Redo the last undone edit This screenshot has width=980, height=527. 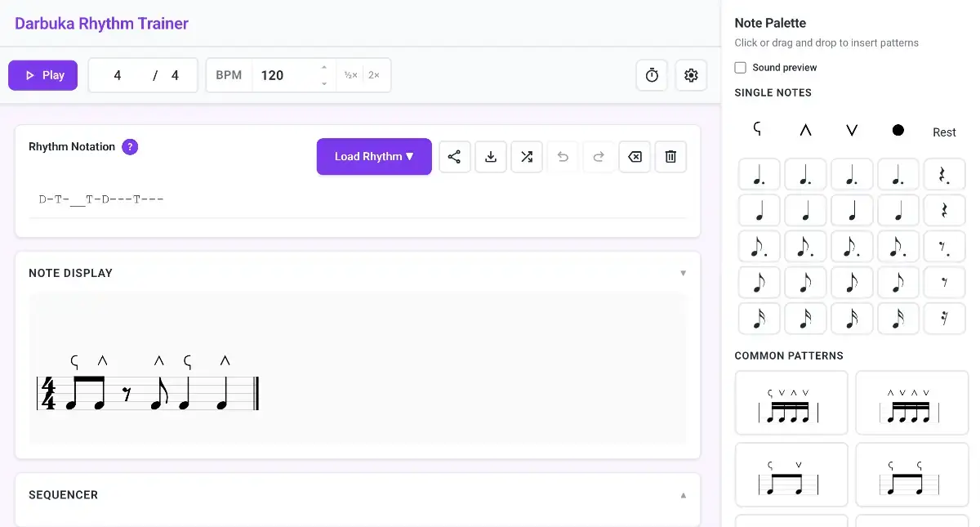(x=599, y=157)
